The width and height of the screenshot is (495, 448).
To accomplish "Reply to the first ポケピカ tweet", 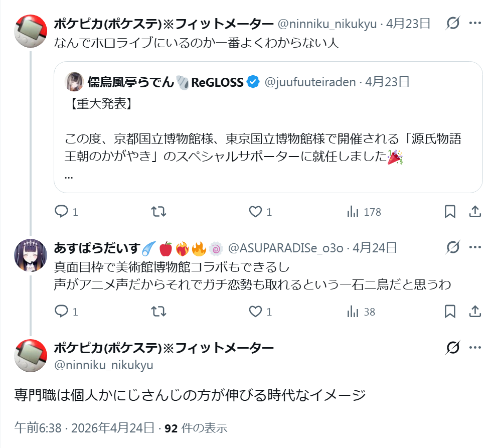I will [x=61, y=212].
